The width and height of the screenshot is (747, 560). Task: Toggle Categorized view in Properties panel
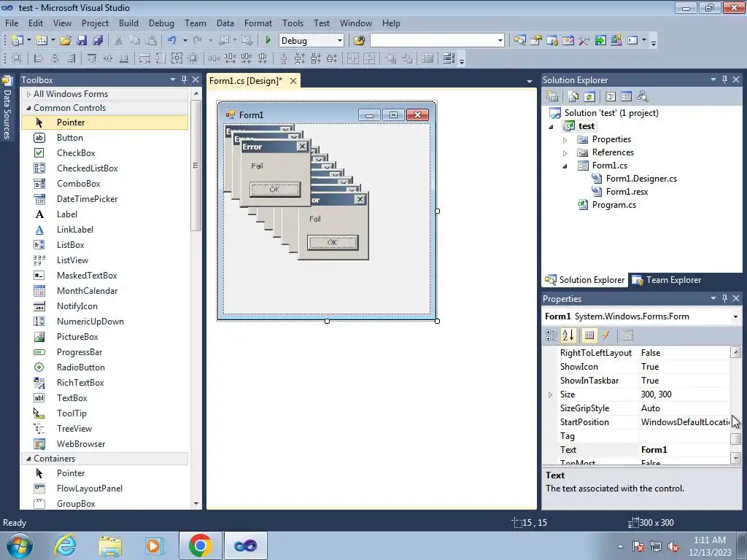(x=551, y=335)
